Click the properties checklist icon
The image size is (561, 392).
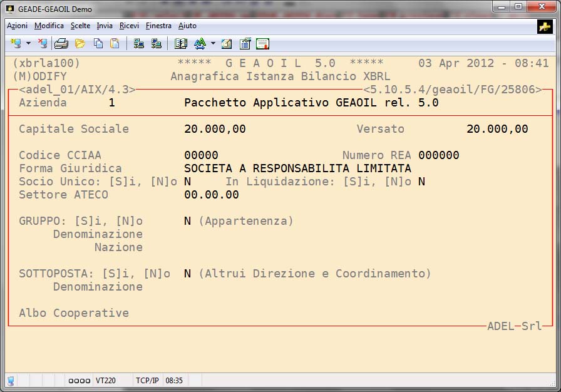click(x=245, y=44)
